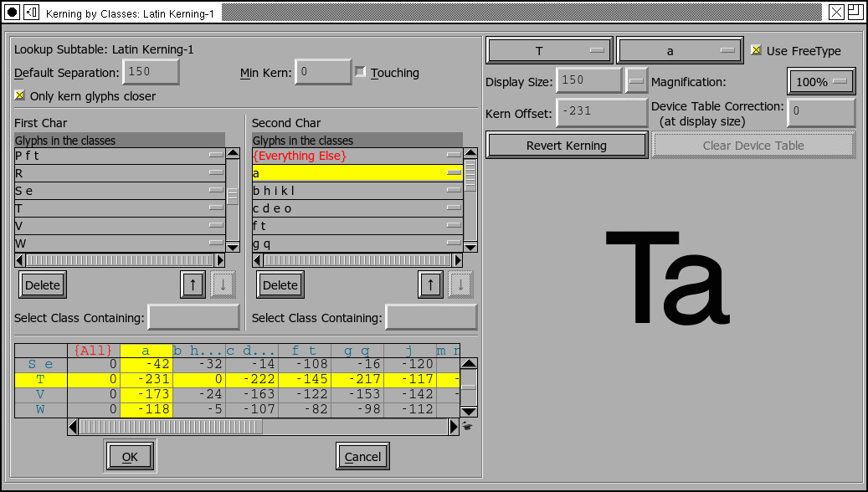Viewport: 868px width, 492px height.
Task: Open Magnification 100% dropdown
Action: 821,82
